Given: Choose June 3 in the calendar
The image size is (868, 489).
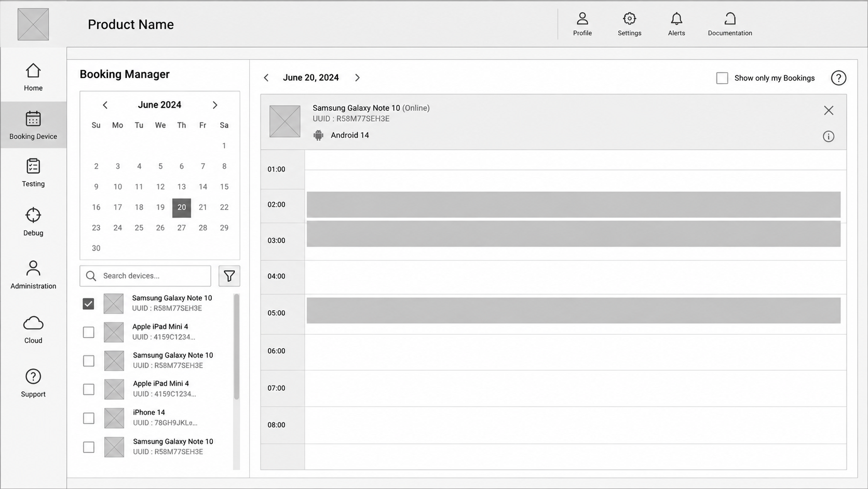Looking at the screenshot, I should click(118, 166).
